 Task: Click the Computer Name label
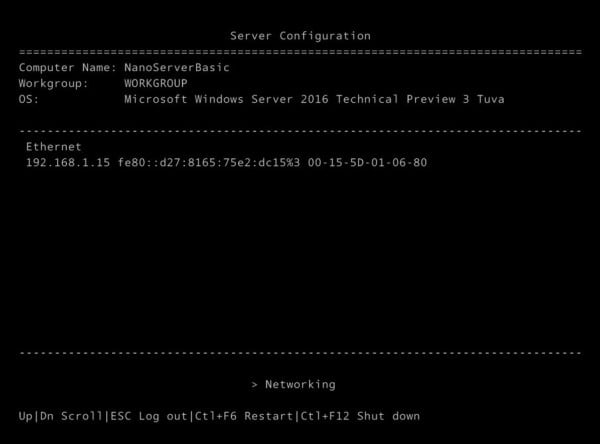click(x=68, y=67)
